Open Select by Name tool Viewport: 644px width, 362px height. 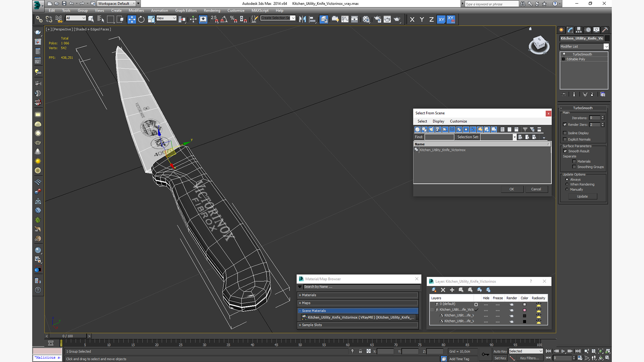pos(101,19)
